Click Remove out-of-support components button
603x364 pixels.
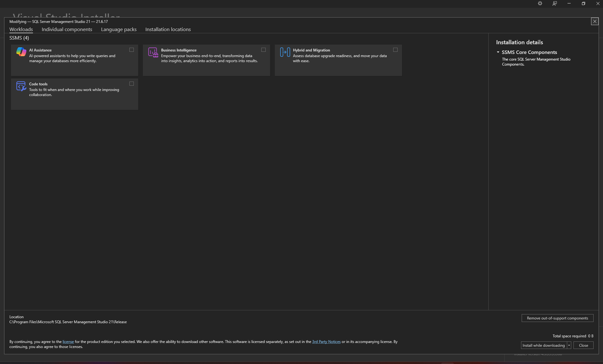[557, 318]
